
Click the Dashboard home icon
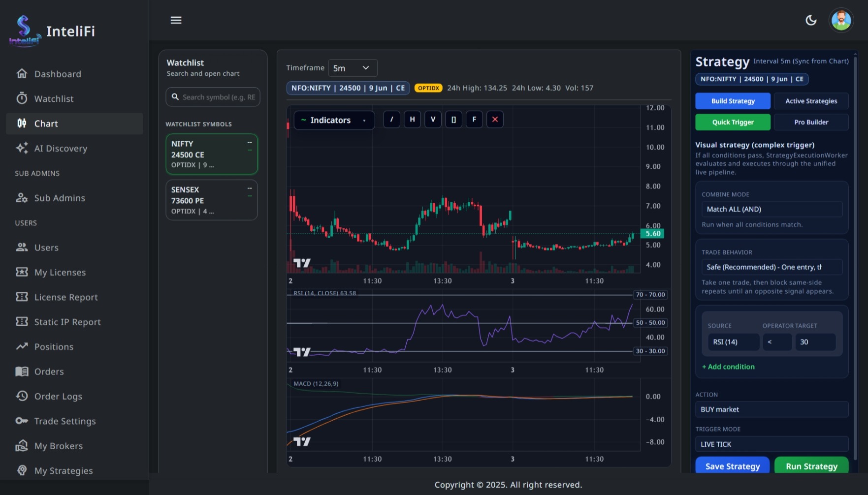click(x=22, y=74)
